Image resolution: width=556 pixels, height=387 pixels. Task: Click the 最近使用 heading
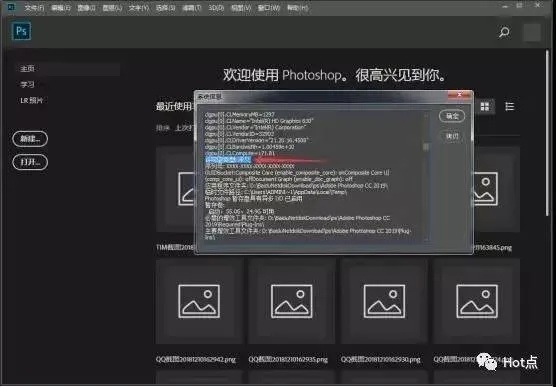pyautogui.click(x=174, y=106)
